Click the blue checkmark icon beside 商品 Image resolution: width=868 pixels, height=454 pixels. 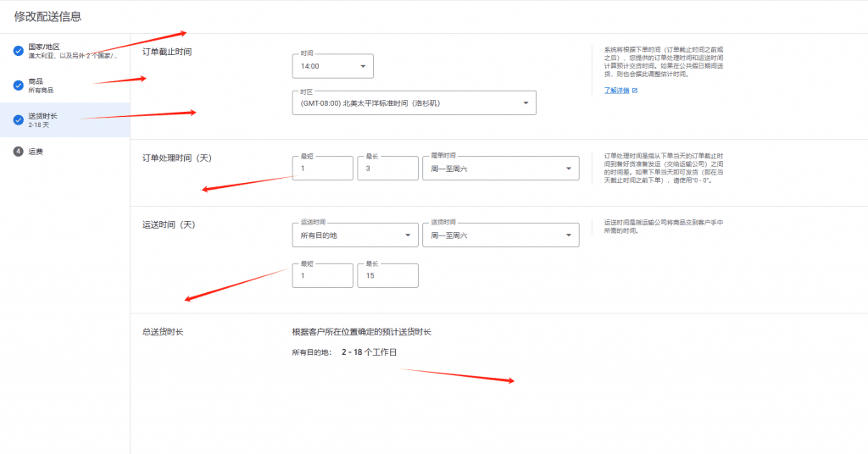click(19, 86)
